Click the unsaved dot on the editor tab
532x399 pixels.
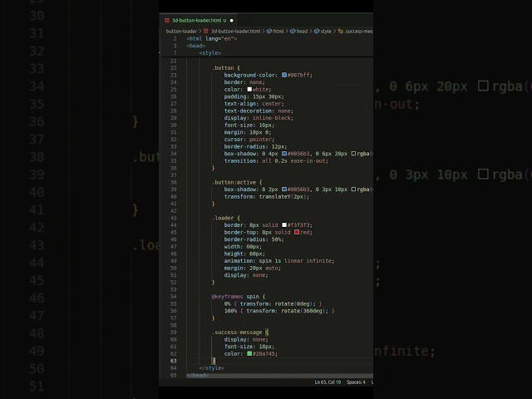coord(232,20)
